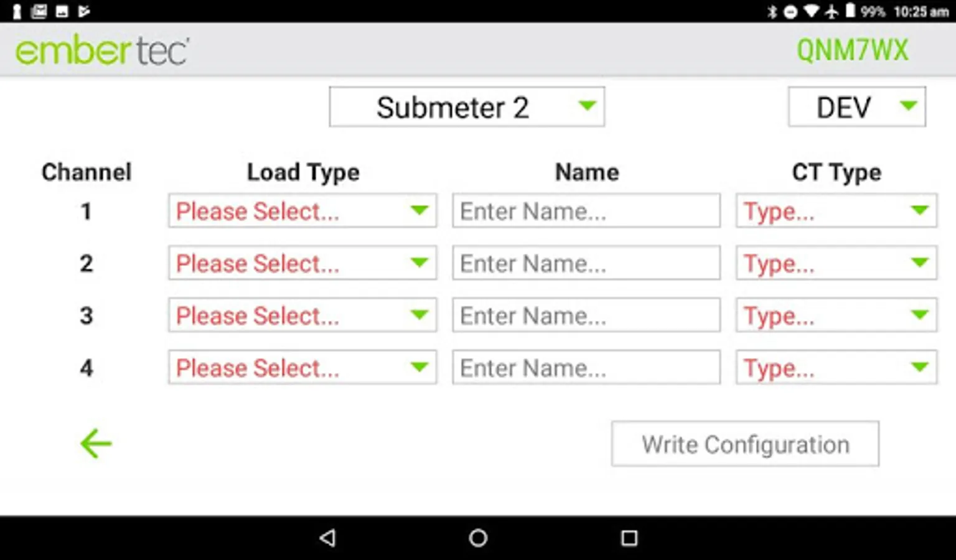Viewport: 956px width, 560px height.
Task: Open Load Type dropdown for channel 1
Action: tap(302, 211)
